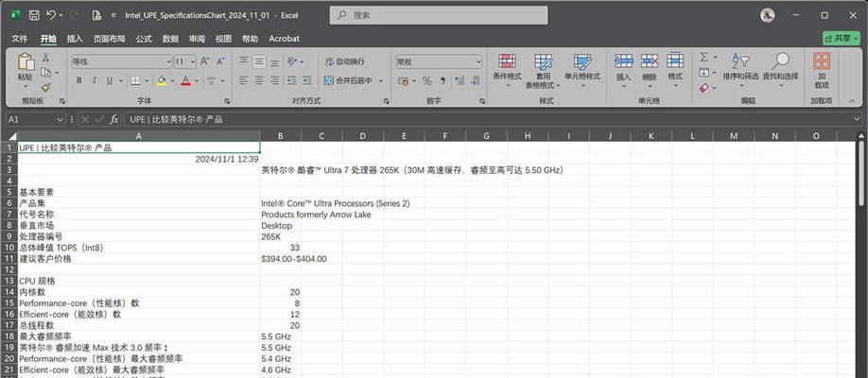Click the Clear eraser icon
The width and height of the screenshot is (868, 378).
pyautogui.click(x=703, y=88)
